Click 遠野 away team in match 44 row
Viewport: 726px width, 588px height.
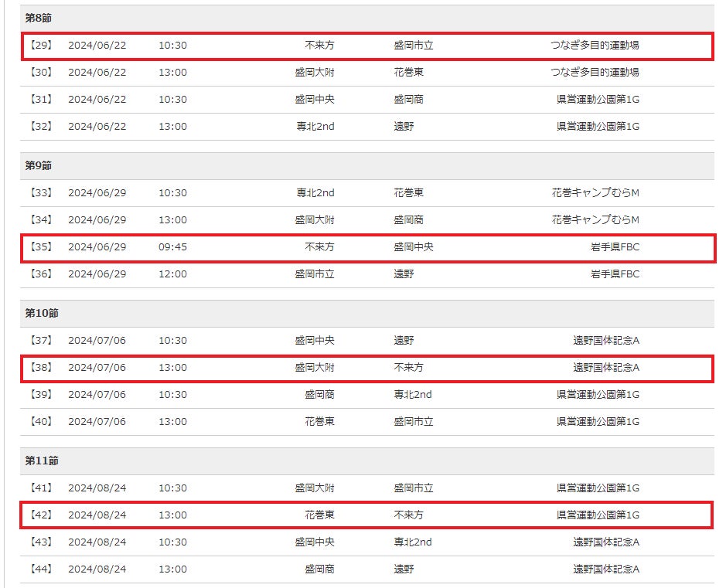click(404, 569)
